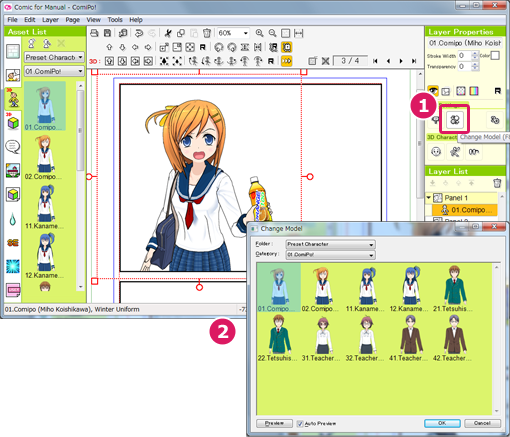
Task: Click the Zoom In magnifier icon
Action: pos(259,33)
